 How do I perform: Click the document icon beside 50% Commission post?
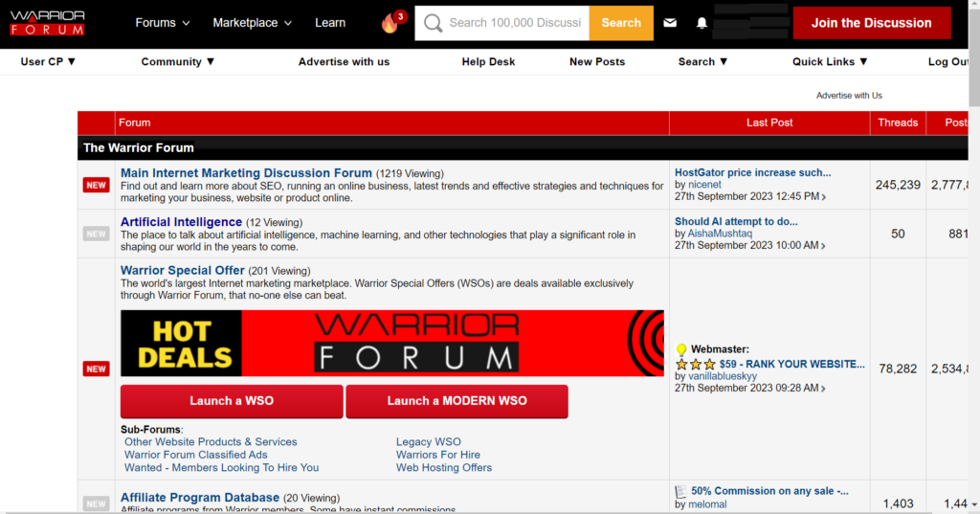(x=680, y=492)
